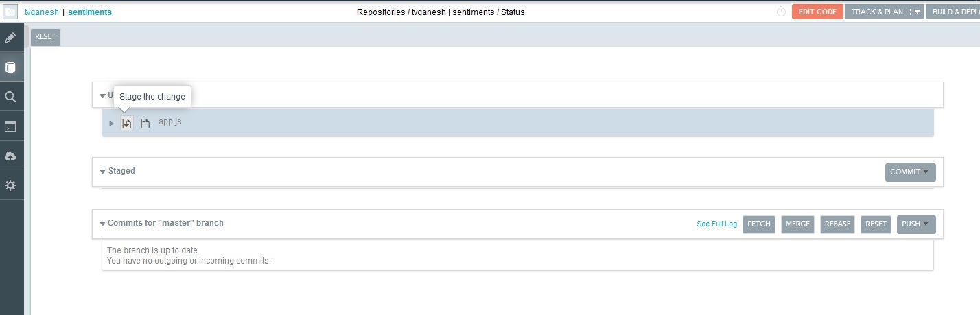Open the pencil edit icon in sidebar
Image resolution: width=980 pixels, height=315 pixels.
tap(10, 38)
